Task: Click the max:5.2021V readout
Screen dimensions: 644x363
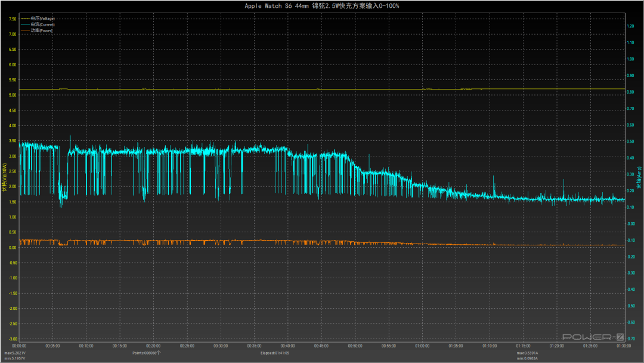Action: [15, 353]
